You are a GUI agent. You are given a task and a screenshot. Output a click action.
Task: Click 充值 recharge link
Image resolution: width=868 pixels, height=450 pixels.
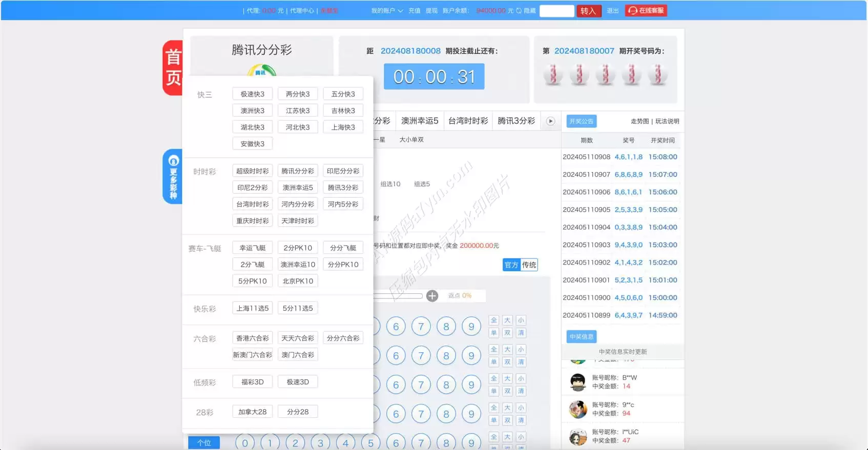(415, 11)
